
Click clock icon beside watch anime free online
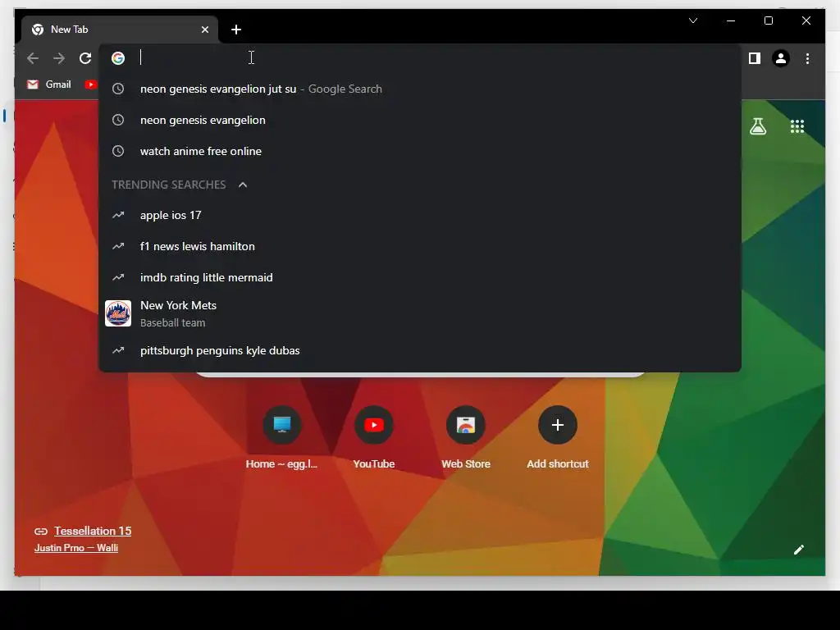(x=118, y=151)
